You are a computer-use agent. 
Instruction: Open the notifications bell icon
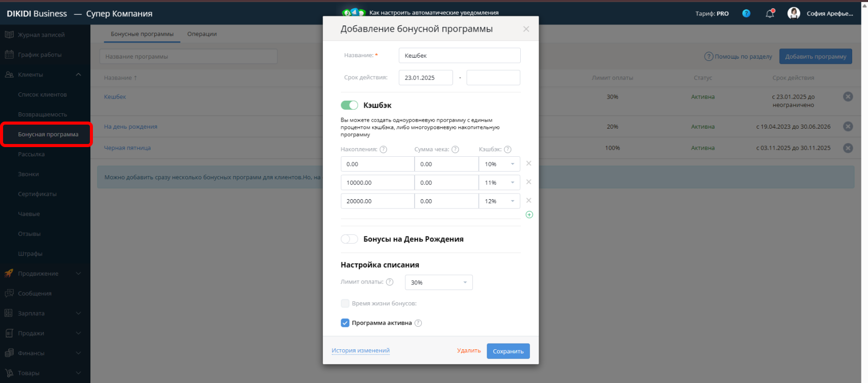770,14
